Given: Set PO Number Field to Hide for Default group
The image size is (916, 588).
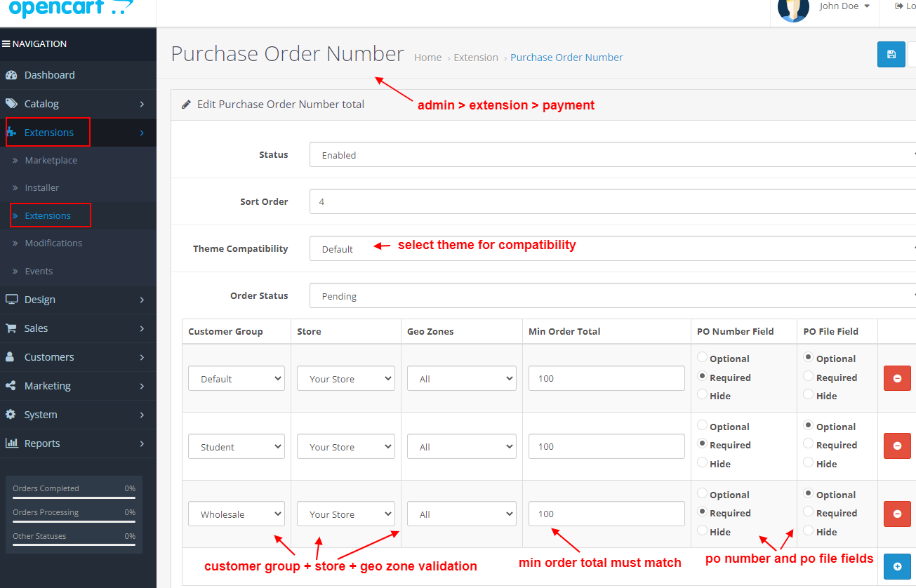Looking at the screenshot, I should tap(702, 395).
